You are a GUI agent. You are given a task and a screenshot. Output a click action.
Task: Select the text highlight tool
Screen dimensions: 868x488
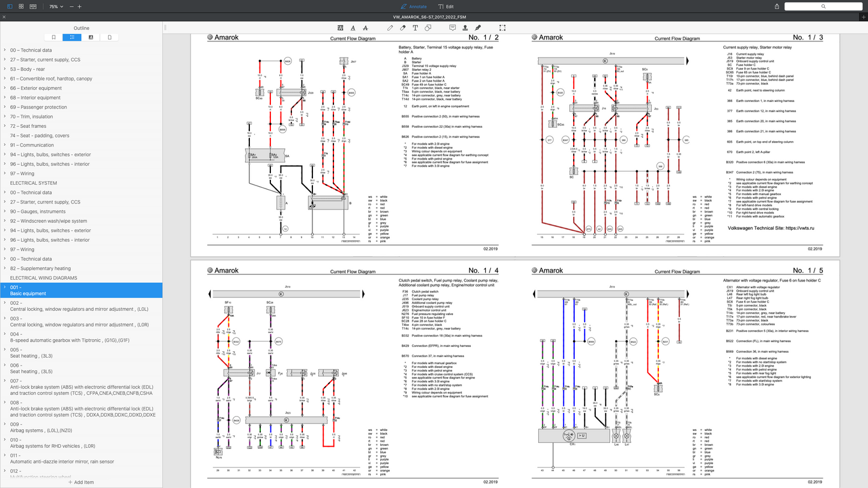click(x=340, y=28)
